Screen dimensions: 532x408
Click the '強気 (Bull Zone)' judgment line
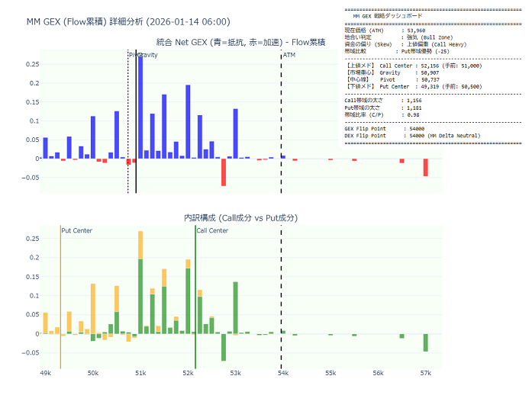point(398,37)
